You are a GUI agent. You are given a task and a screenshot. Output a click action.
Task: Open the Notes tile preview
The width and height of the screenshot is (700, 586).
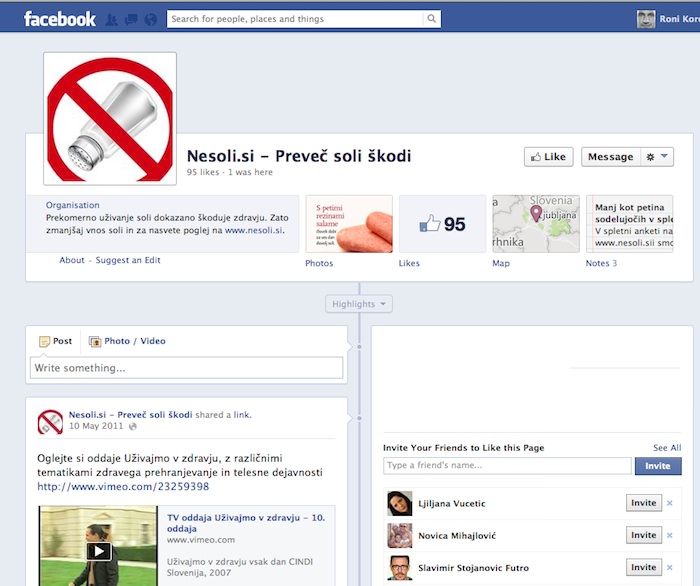(x=629, y=224)
